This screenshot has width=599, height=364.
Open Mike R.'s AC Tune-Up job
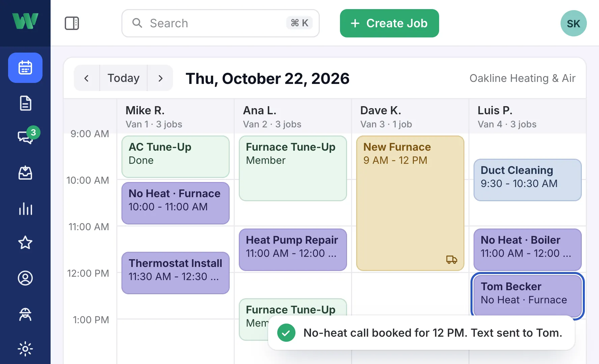tap(175, 156)
